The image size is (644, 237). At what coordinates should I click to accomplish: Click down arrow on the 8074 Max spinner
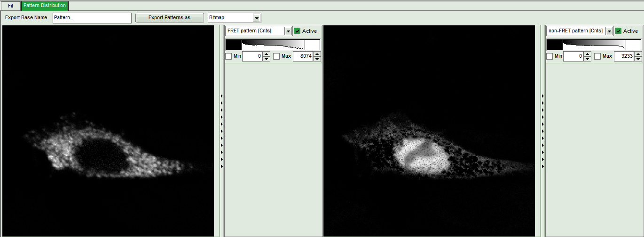[x=317, y=59]
